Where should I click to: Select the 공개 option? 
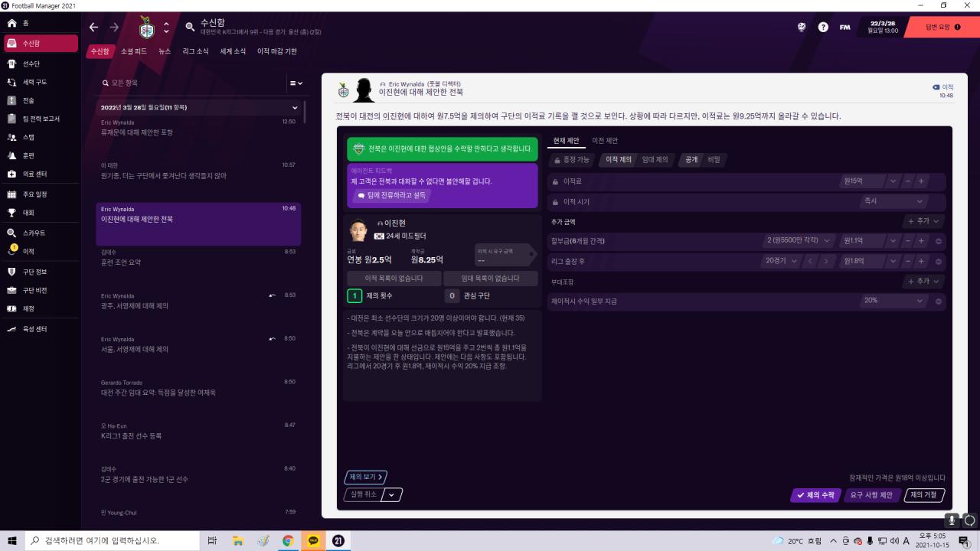(691, 160)
